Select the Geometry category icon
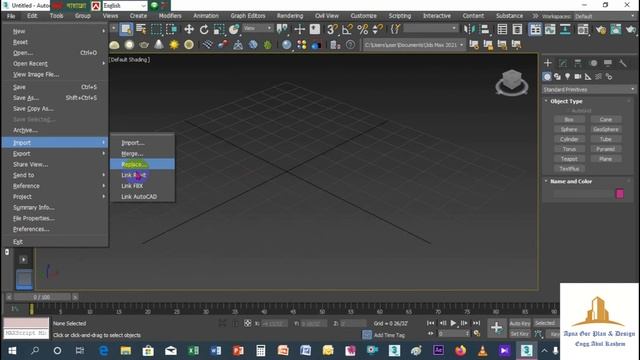This screenshot has height=360, width=640. [547, 76]
